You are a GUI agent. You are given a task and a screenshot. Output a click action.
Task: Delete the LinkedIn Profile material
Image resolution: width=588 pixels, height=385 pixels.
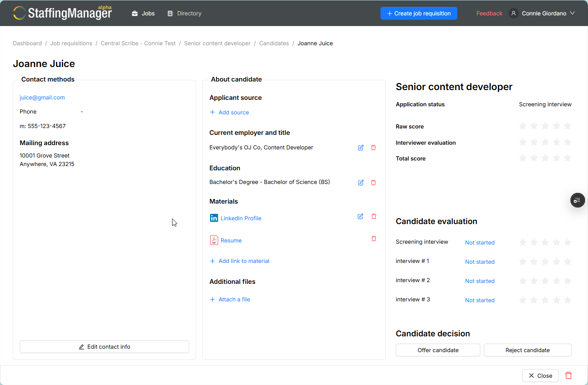click(374, 216)
